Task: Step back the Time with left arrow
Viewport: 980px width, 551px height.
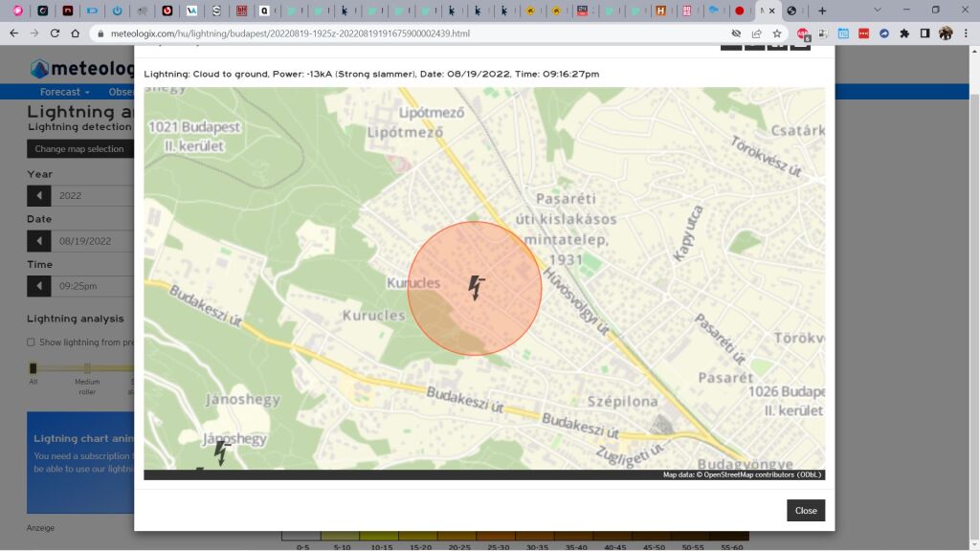Action: (x=39, y=286)
